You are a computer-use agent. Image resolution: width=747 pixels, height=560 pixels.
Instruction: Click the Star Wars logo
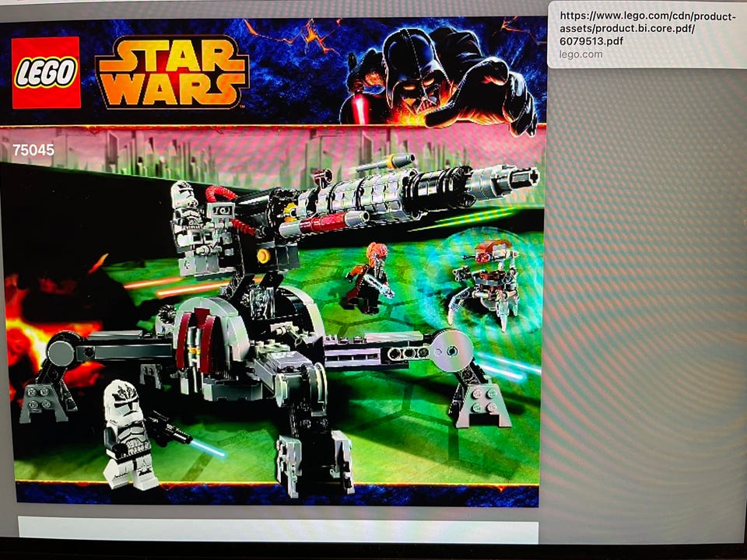172,72
